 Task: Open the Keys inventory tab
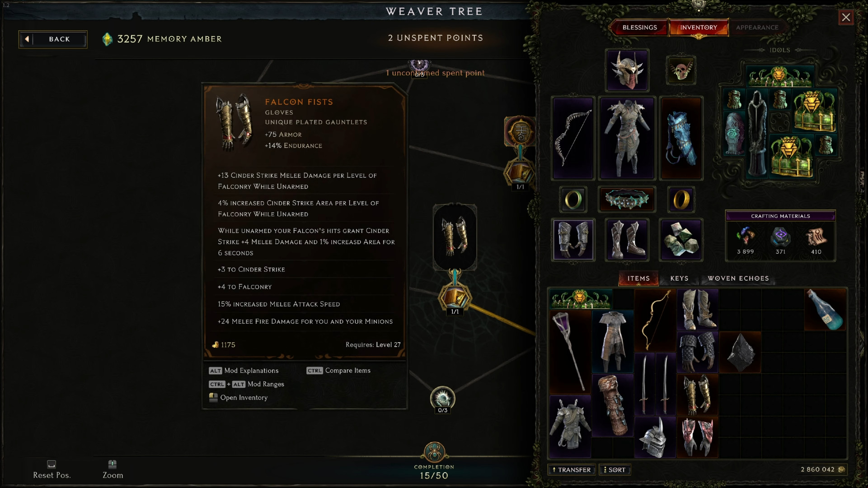point(679,279)
